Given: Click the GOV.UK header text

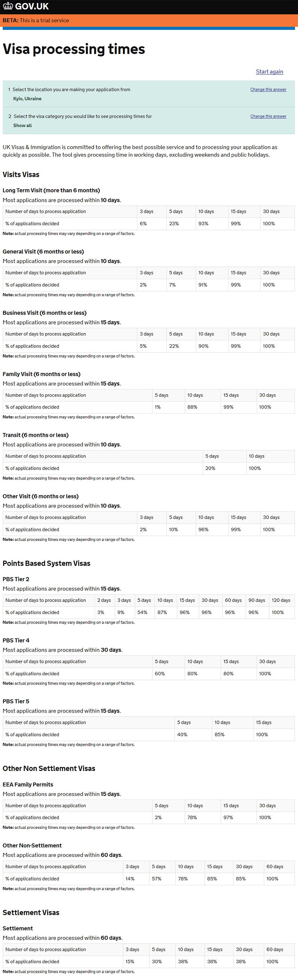Looking at the screenshot, I should 32,6.
